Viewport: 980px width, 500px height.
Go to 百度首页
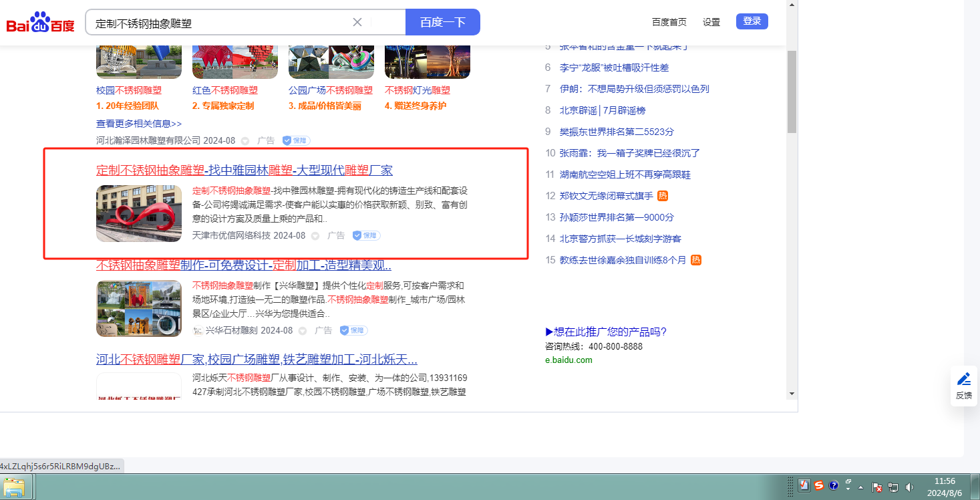(669, 22)
